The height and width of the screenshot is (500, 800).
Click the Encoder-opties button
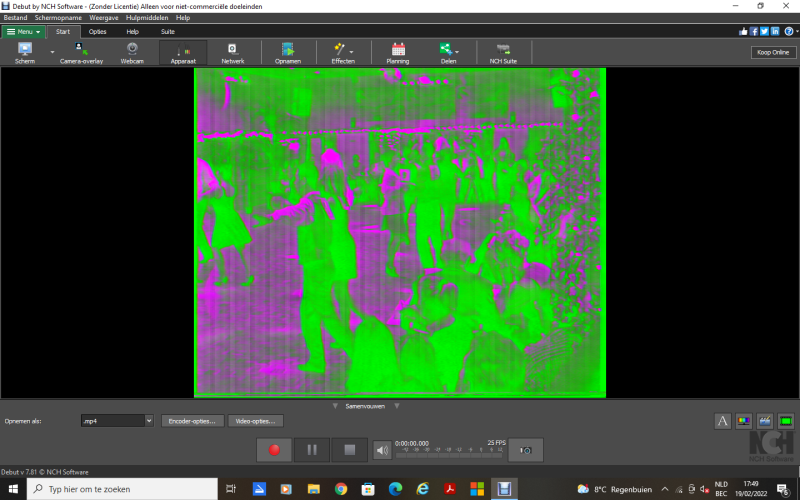[x=193, y=421]
